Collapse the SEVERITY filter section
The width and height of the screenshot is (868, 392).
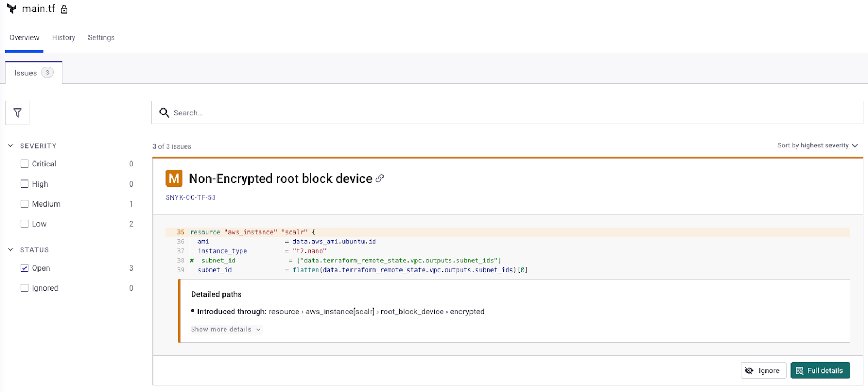11,146
